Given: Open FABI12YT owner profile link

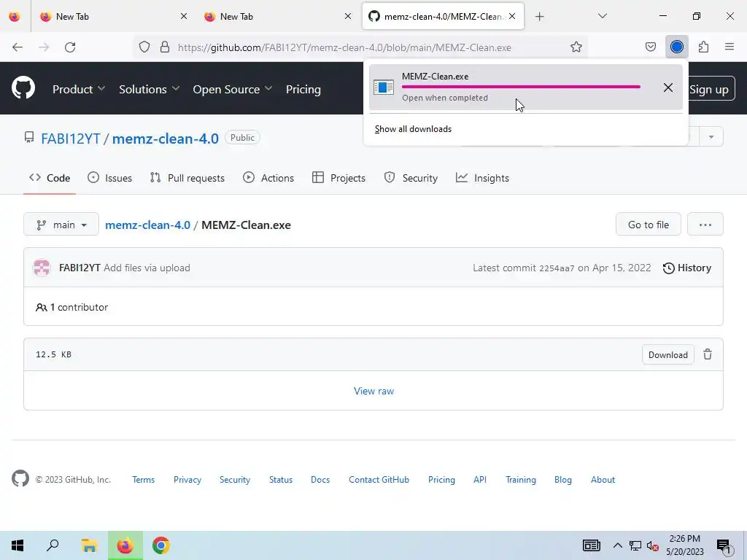Looking at the screenshot, I should (x=71, y=139).
